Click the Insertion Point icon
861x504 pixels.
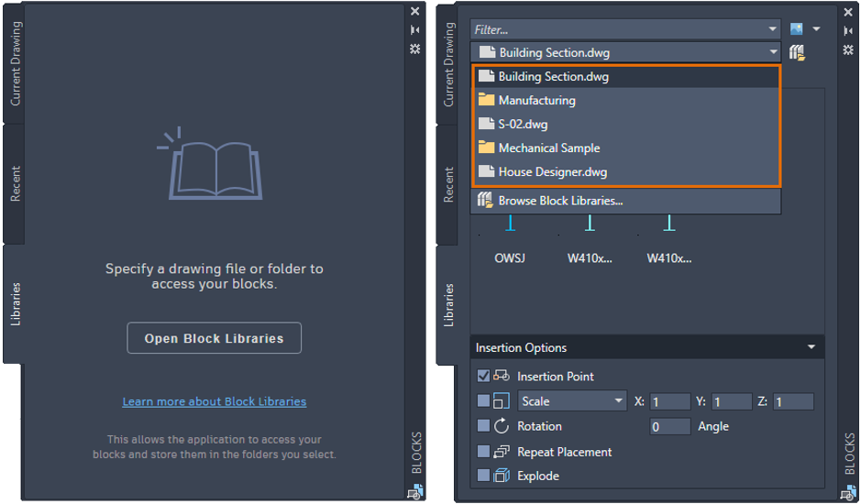(x=502, y=376)
